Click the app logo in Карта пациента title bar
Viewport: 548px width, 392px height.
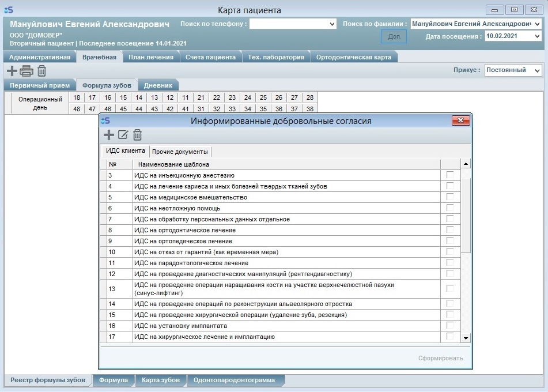[9, 10]
